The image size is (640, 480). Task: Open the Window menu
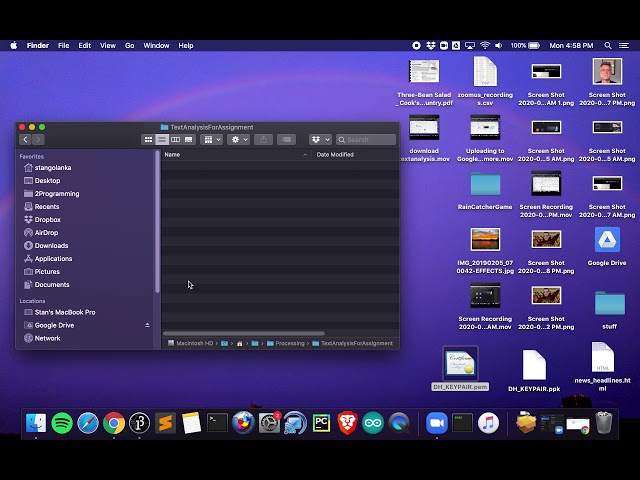(156, 46)
